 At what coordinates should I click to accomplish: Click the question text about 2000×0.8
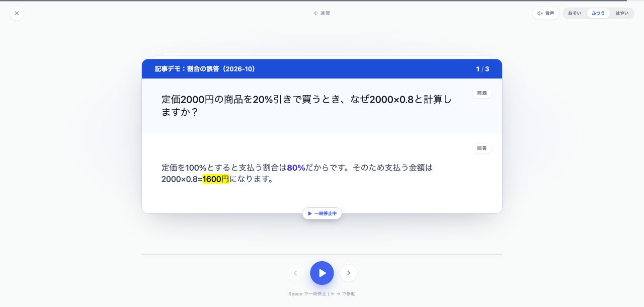coord(306,106)
